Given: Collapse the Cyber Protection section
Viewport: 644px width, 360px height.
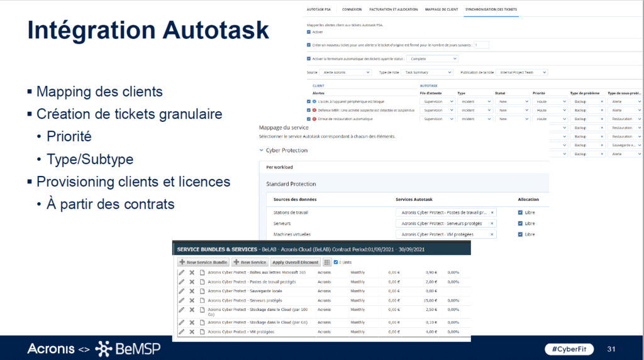Looking at the screenshot, I should coord(261,150).
